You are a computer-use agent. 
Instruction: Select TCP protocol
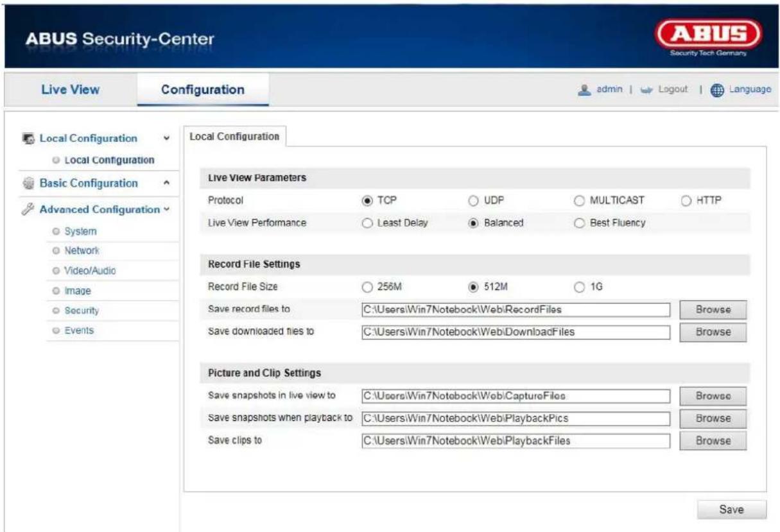pos(367,201)
